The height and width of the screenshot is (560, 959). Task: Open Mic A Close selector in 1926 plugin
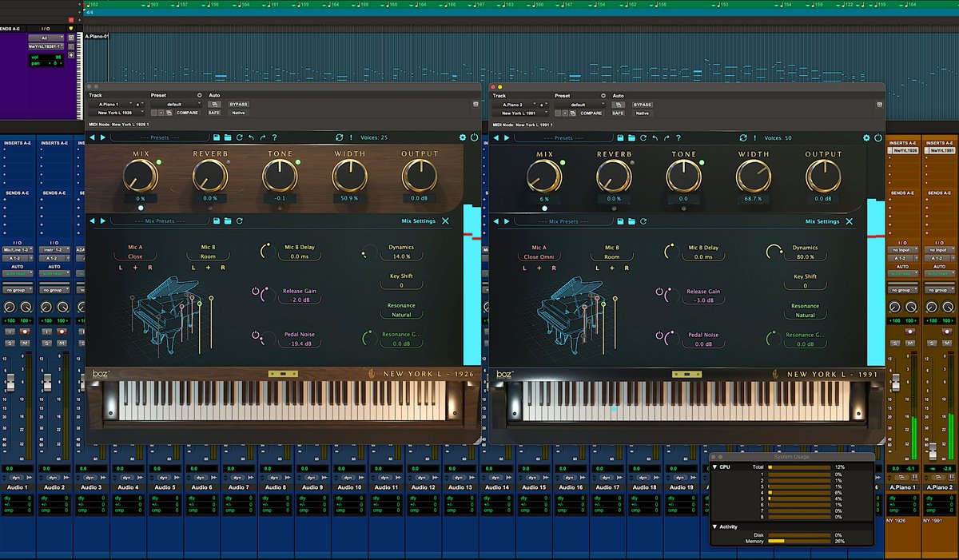pos(135,256)
